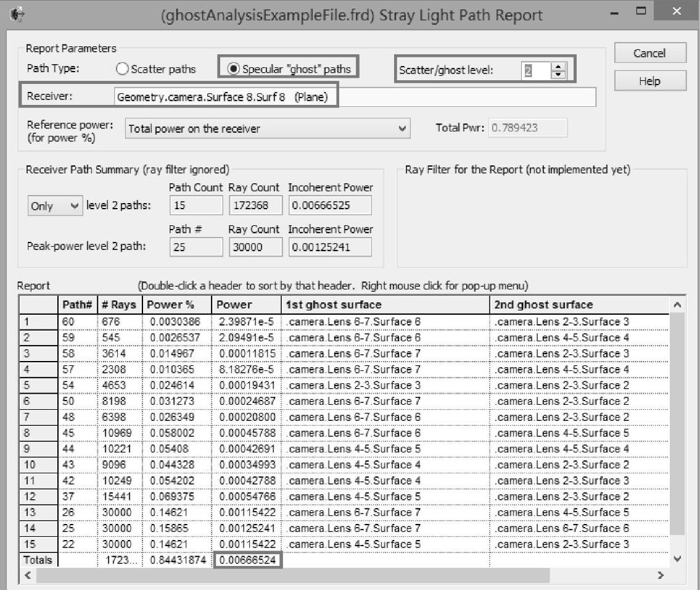The width and height of the screenshot is (700, 590).
Task: Click the # Rays column header
Action: click(x=120, y=305)
